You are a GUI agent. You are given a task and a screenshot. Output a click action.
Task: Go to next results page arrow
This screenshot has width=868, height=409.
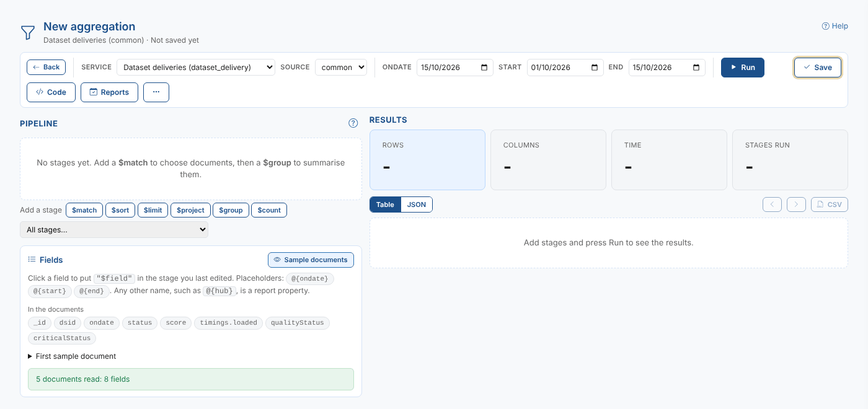[x=796, y=205]
